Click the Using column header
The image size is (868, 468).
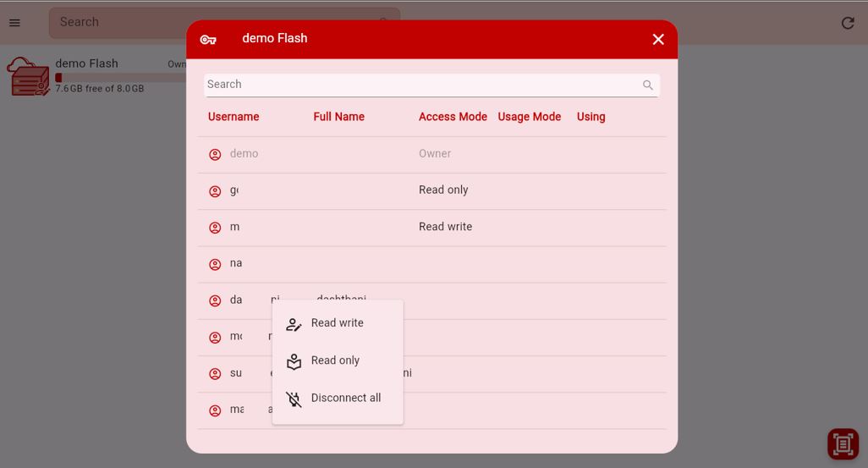(x=591, y=117)
